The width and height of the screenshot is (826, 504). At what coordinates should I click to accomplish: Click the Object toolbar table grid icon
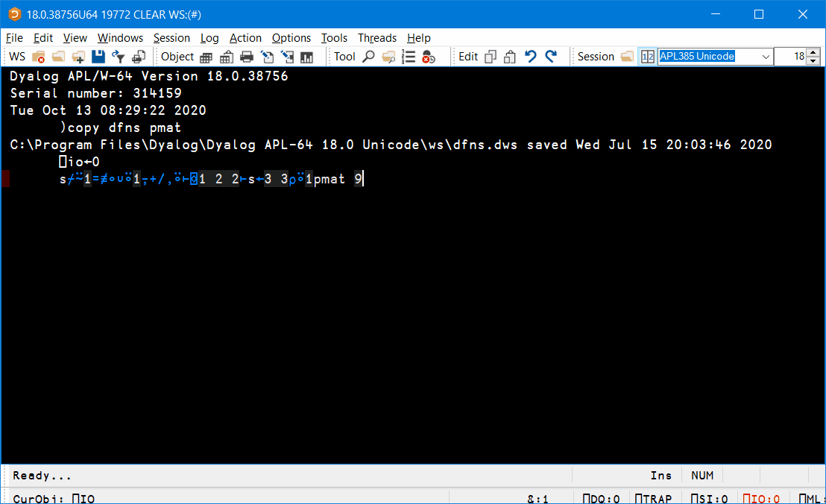tap(206, 57)
